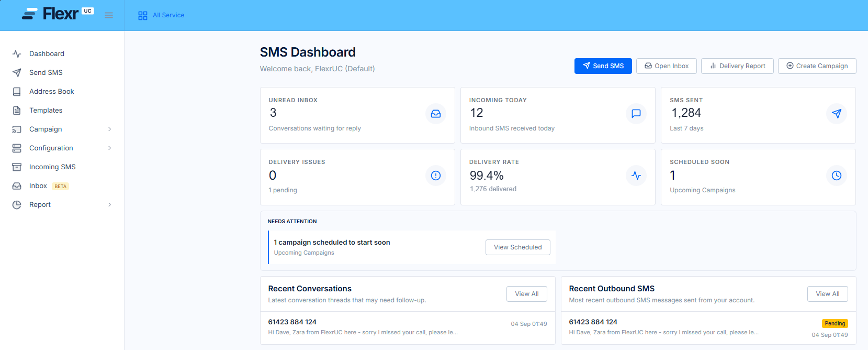
Task: Click the blue Send SMS button
Action: coord(603,66)
